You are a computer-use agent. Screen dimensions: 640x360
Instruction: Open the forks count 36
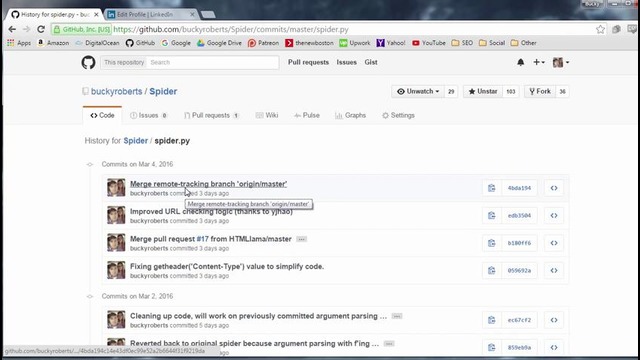tap(562, 91)
